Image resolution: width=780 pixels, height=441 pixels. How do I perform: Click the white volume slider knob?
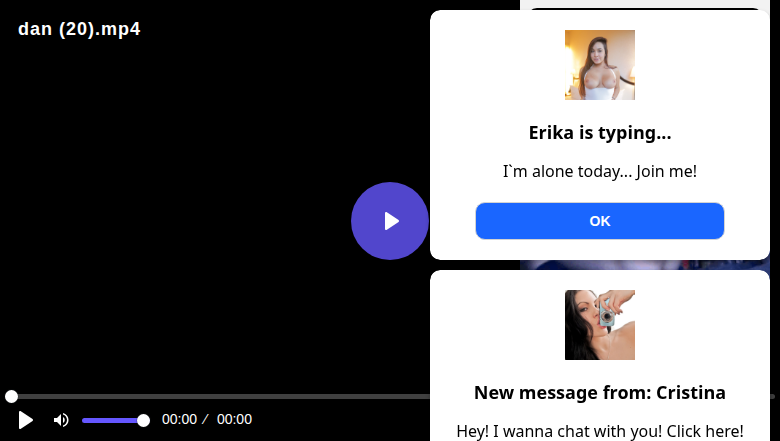tap(143, 421)
